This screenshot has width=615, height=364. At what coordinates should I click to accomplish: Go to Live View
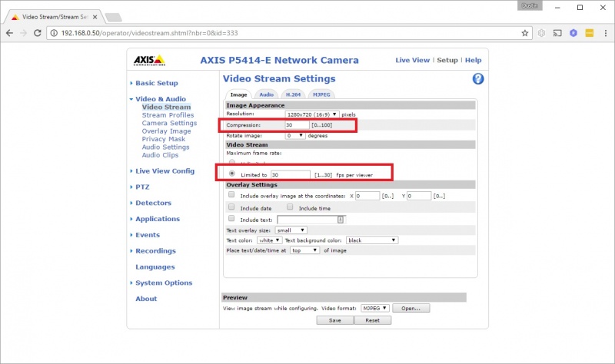point(412,60)
